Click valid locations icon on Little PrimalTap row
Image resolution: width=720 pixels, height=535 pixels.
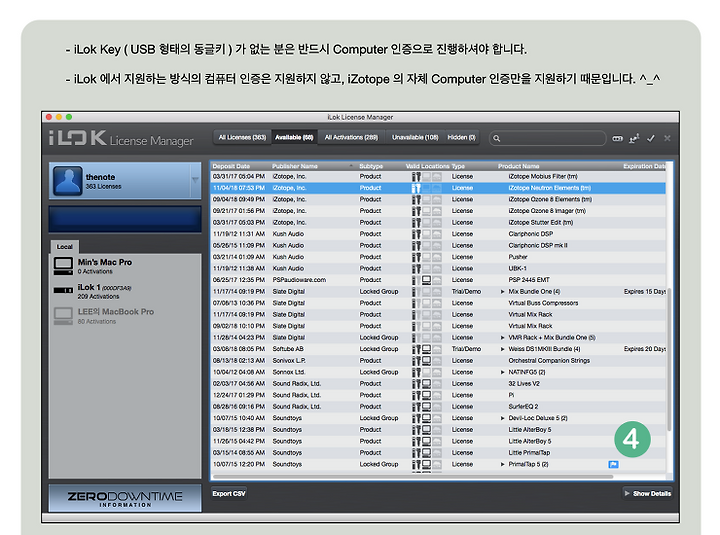point(427,453)
